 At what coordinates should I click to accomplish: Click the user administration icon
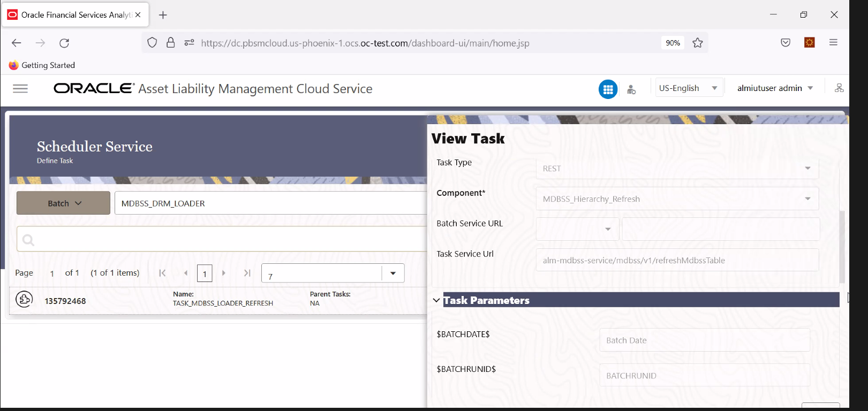(631, 89)
